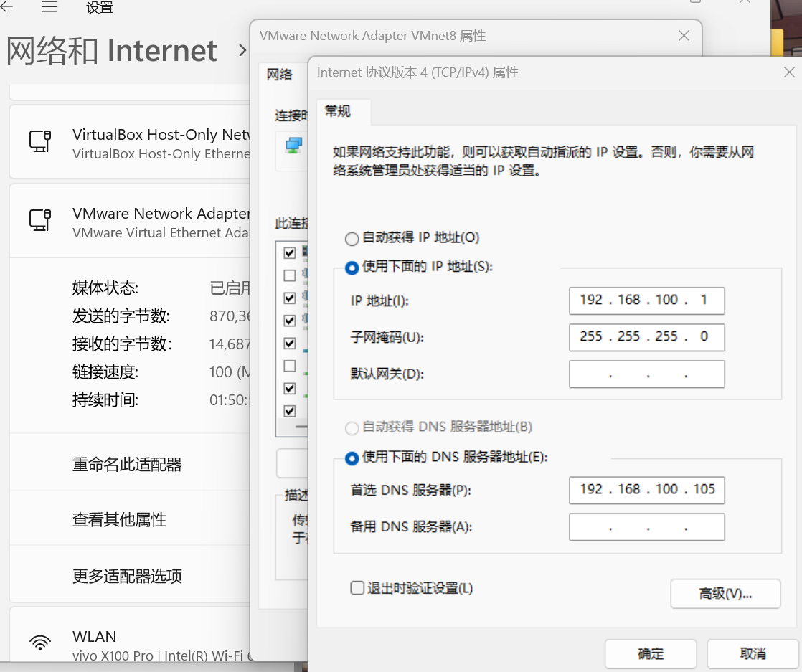This screenshot has height=672, width=802.
Task: Click the back arrow in Settings window
Action: pyautogui.click(x=6, y=6)
